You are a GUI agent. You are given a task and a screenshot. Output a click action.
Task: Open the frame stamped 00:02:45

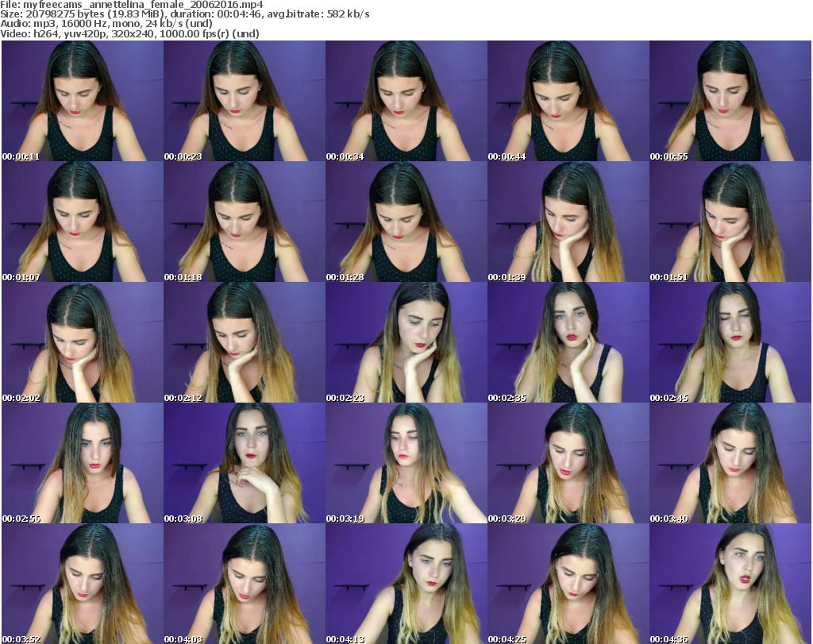pyautogui.click(x=730, y=343)
